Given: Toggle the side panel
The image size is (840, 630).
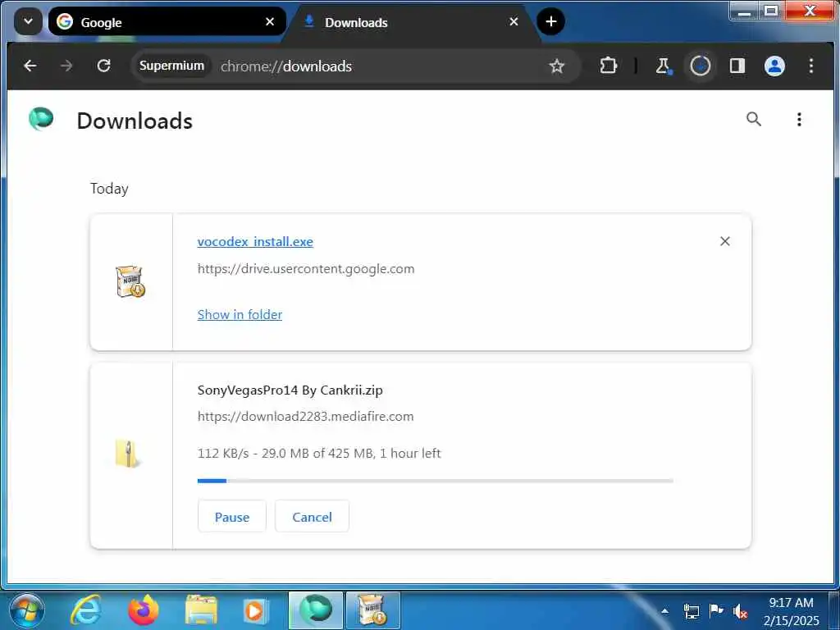Looking at the screenshot, I should pyautogui.click(x=737, y=66).
